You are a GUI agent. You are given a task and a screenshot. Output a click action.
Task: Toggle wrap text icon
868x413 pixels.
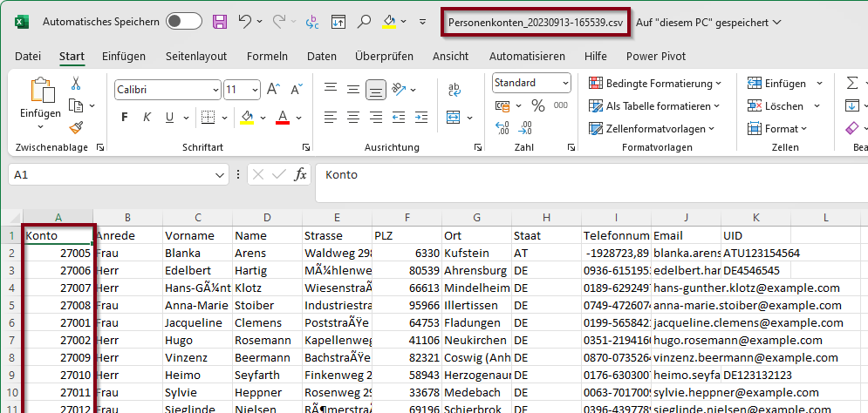[x=455, y=89]
